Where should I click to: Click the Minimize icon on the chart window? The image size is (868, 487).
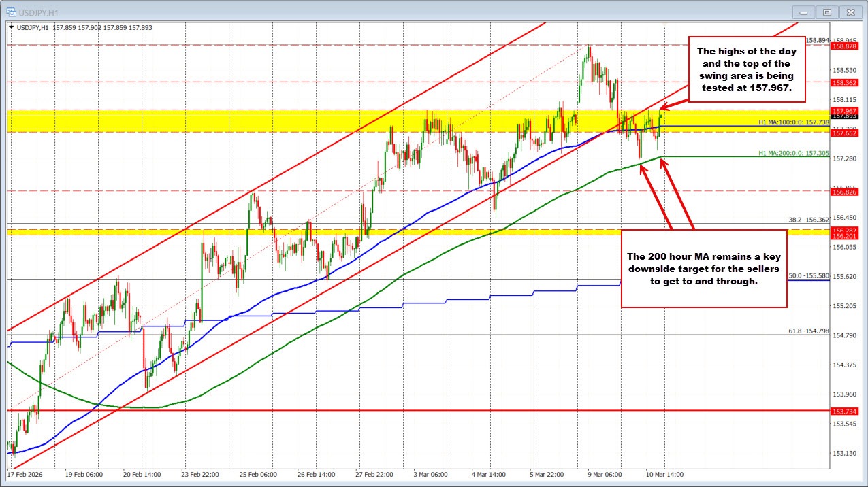click(x=803, y=12)
